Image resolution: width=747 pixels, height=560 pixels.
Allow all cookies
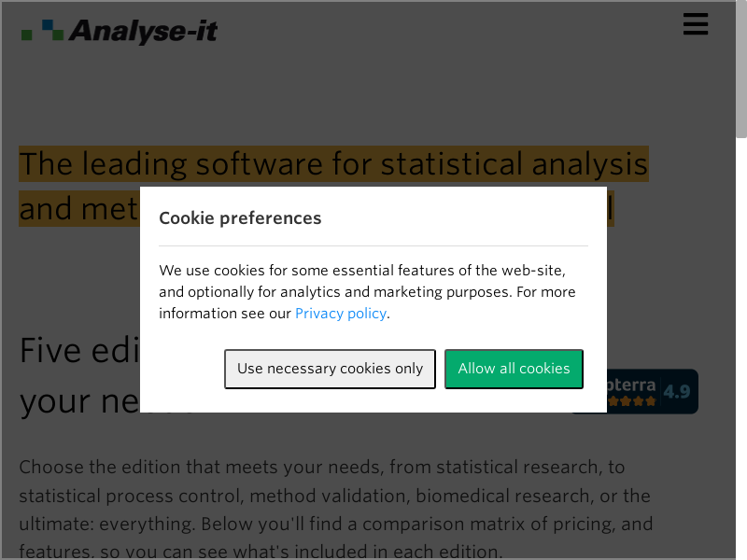click(x=514, y=369)
